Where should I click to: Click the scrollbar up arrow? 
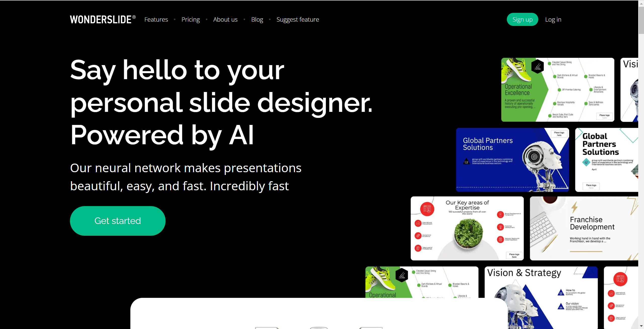click(641, 4)
